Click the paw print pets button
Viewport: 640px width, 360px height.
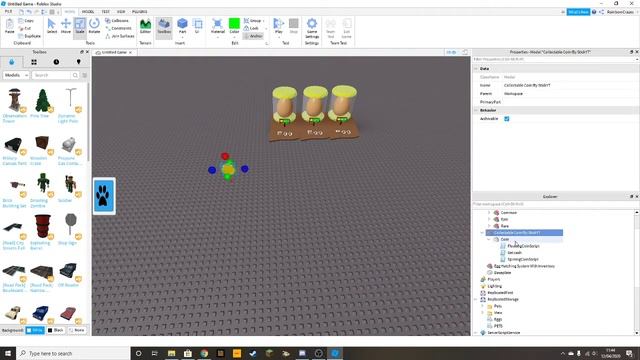[104, 196]
